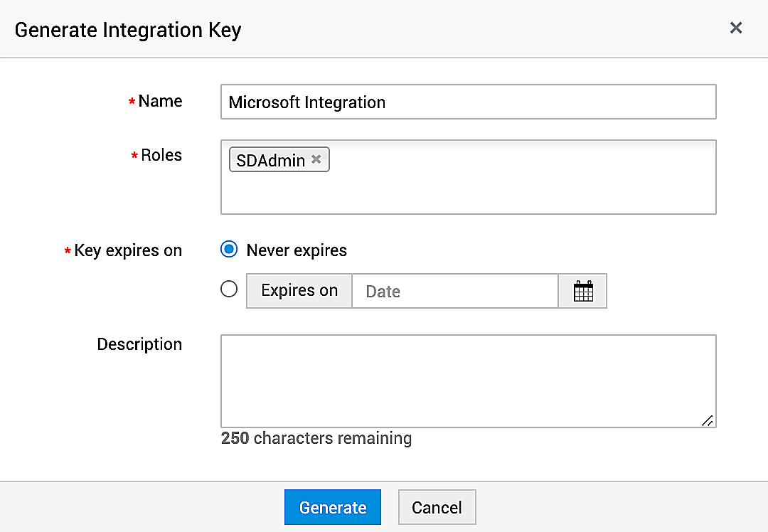Focus the Name text field

tap(468, 102)
